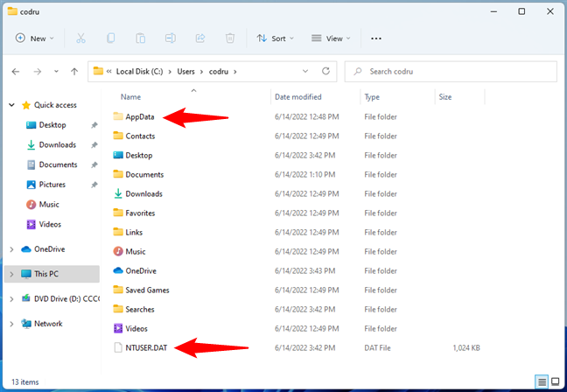Open the See more ellipsis menu
567x392 pixels.
click(376, 38)
